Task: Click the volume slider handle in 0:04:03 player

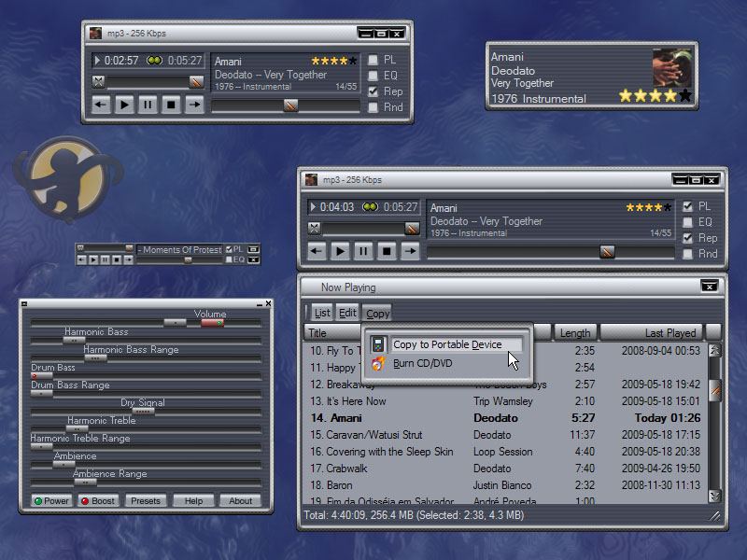Action: click(412, 228)
